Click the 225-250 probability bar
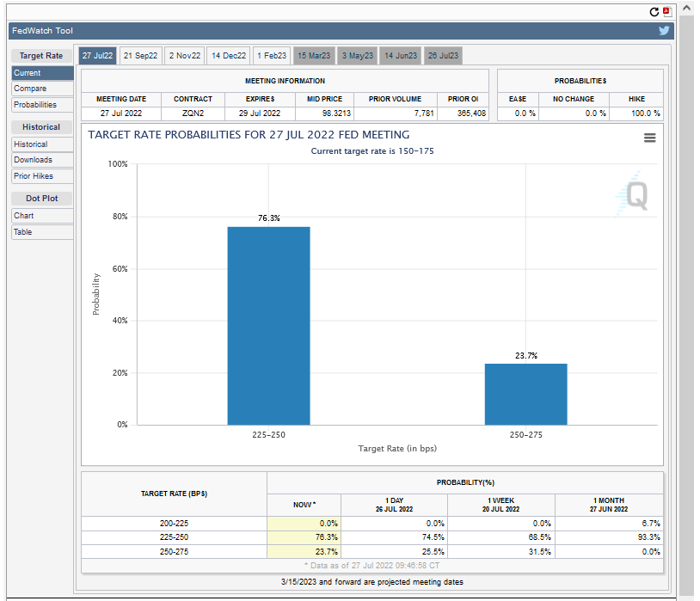Screen dimensions: 700x601 tap(269, 326)
